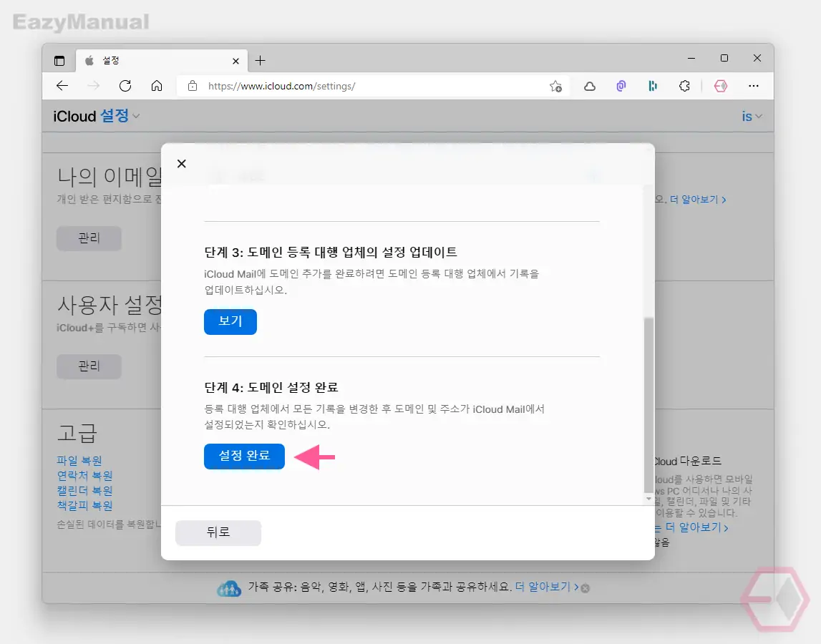Minimize the browser window
This screenshot has height=644, width=821.
[x=691, y=58]
